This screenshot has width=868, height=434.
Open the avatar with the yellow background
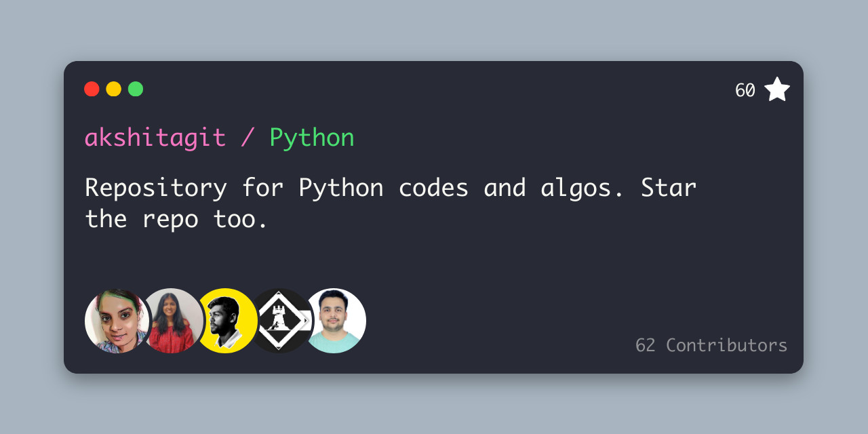pyautogui.click(x=226, y=321)
